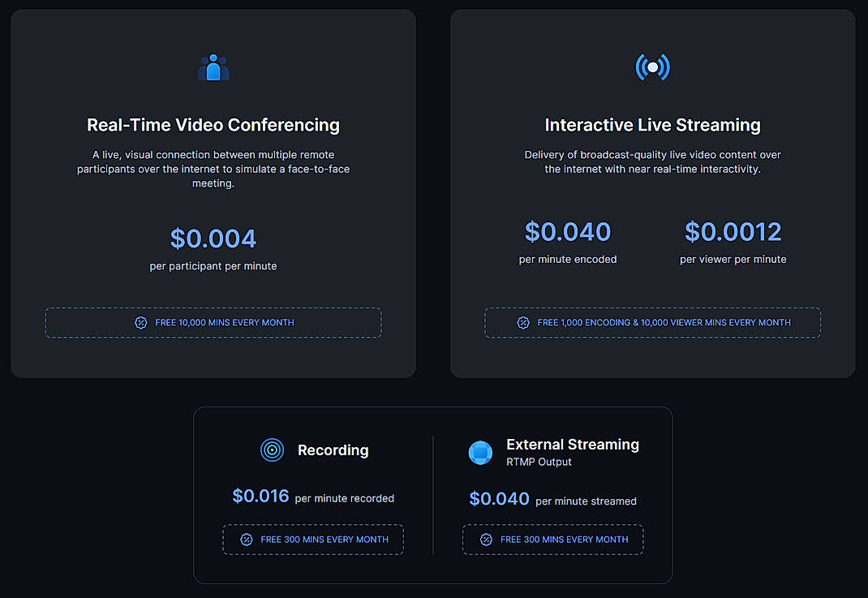This screenshot has height=598, width=868.
Task: Click 'per minute recorded' label
Action: click(x=344, y=498)
